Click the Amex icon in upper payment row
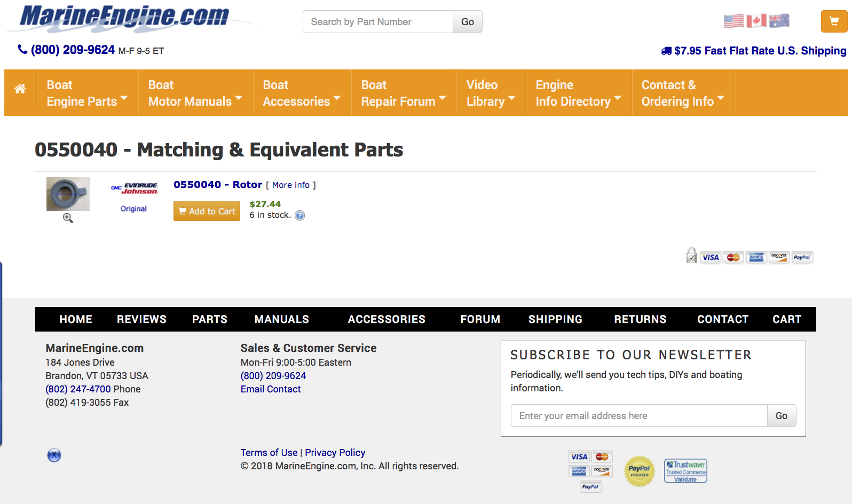Viewport: 852px width, 504px height. (x=756, y=257)
